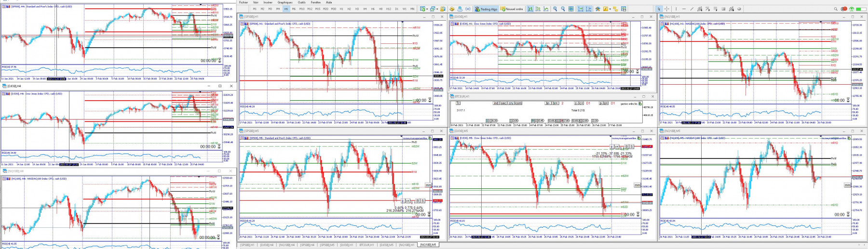Draw a horizontal line on chart

[684, 9]
